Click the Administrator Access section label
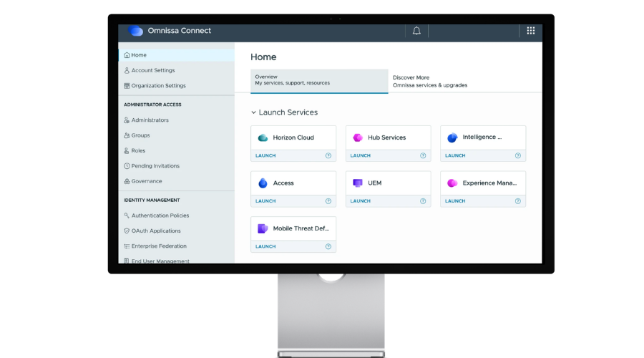The image size is (644, 358). coord(152,105)
